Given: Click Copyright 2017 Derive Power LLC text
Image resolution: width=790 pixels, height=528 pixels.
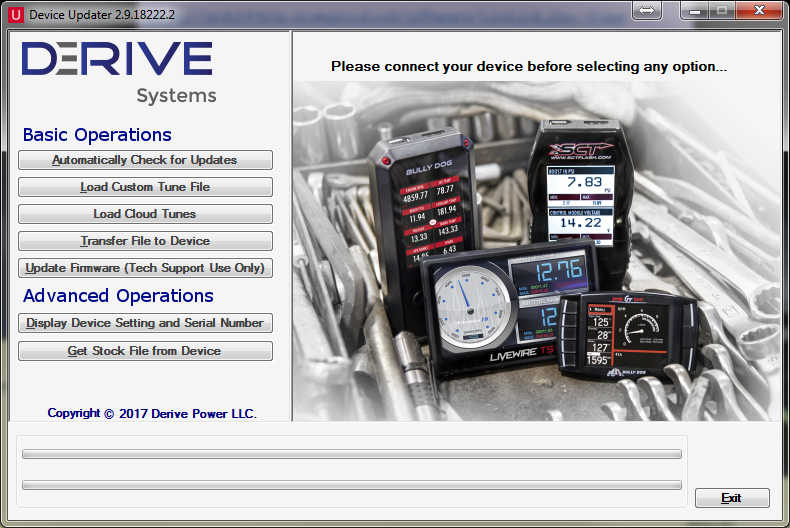Looking at the screenshot, I should click(152, 414).
